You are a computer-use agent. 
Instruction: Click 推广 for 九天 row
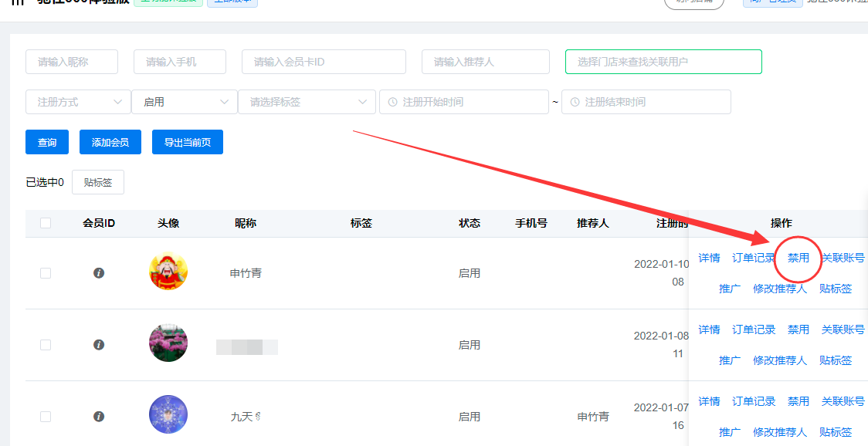[x=730, y=432]
